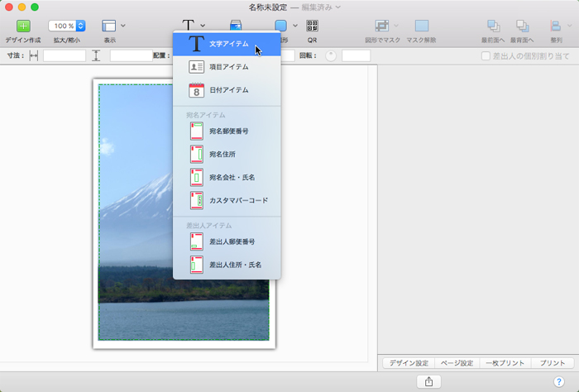Click the QR code toolbar icon
This screenshot has width=579, height=392.
click(312, 26)
